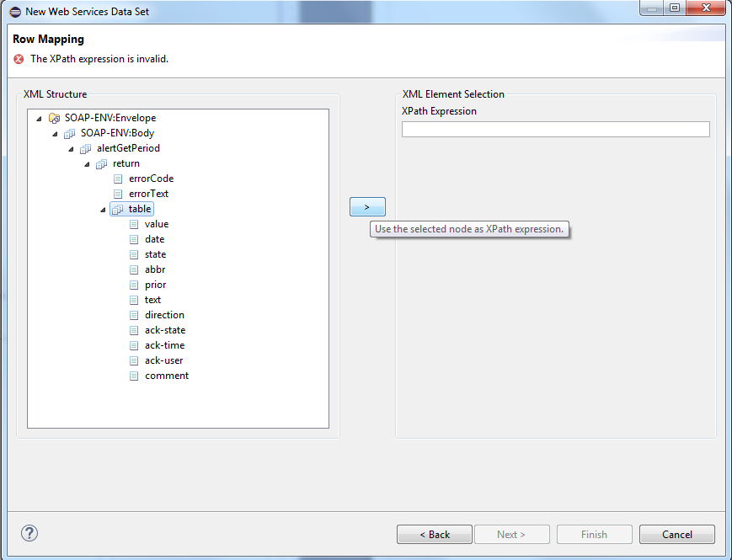732x560 pixels.
Task: Click the table node icon
Action: click(x=118, y=210)
